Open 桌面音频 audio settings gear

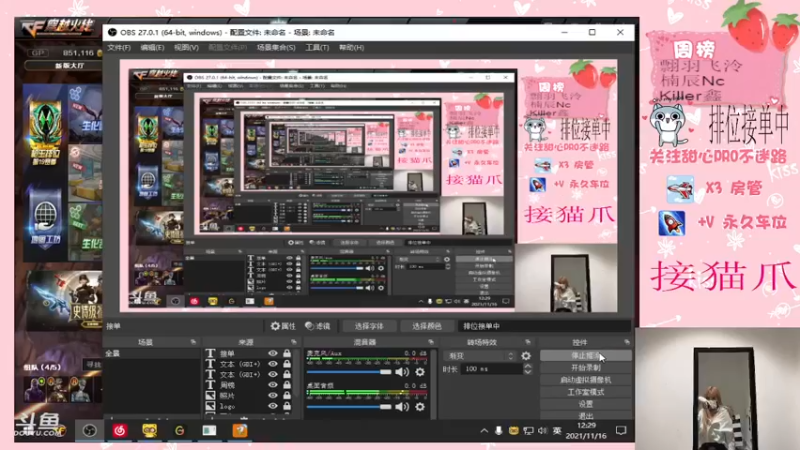[x=420, y=407]
